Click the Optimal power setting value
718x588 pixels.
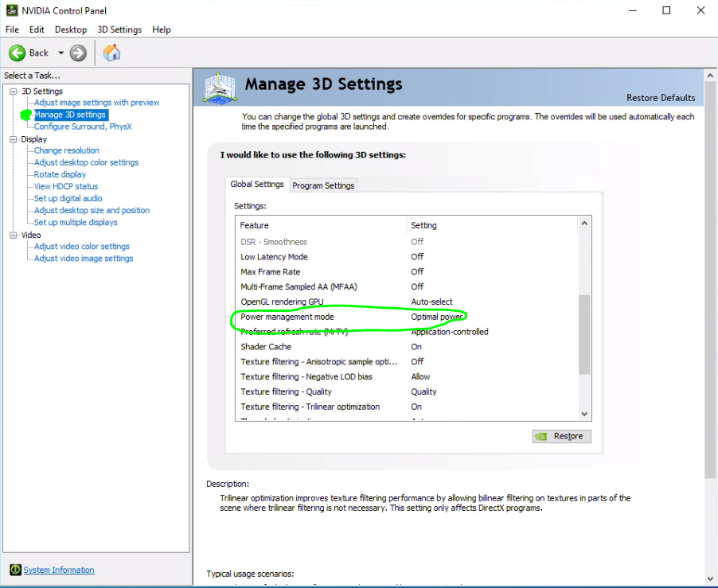click(x=437, y=317)
